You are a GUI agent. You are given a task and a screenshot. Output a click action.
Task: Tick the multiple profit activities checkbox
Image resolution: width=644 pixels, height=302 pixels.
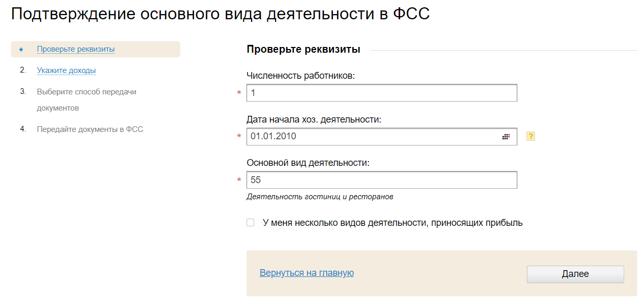tap(251, 223)
